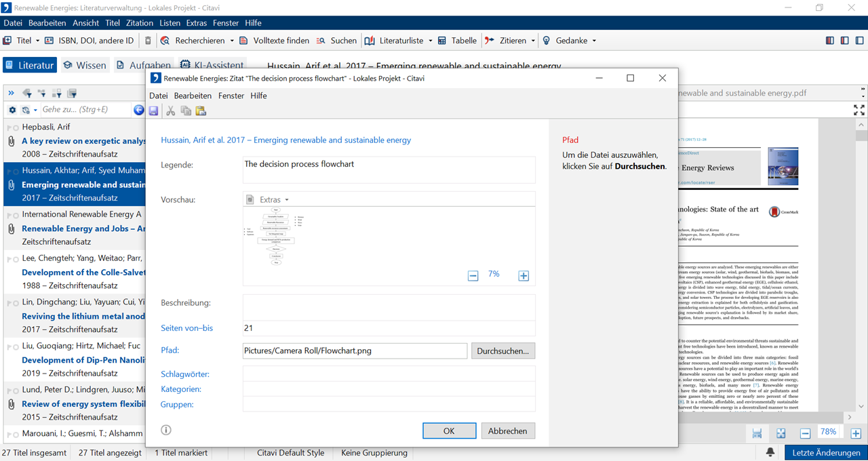Image resolution: width=868 pixels, height=461 pixels.
Task: Click the save icon in the citation dialog
Action: click(x=154, y=111)
